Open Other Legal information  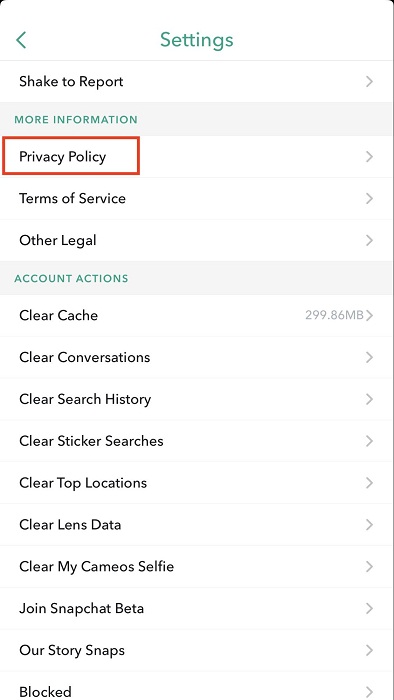(x=197, y=241)
